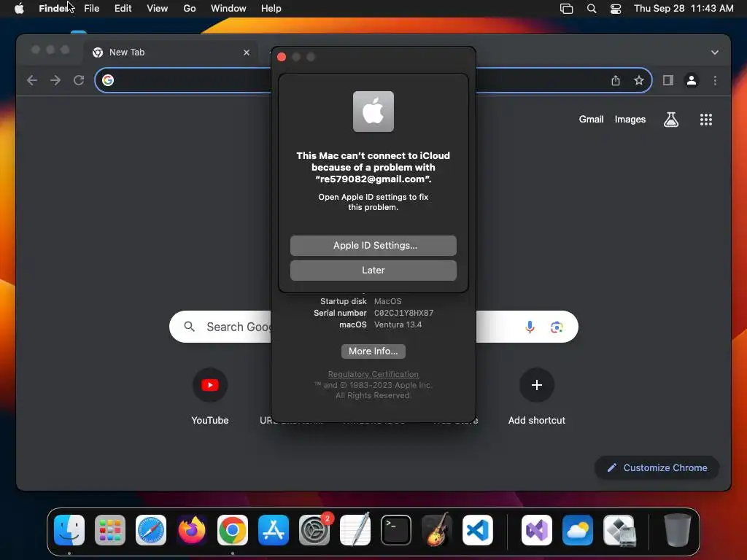Open Launchpad from the Dock
This screenshot has height=560, width=747.
[110, 530]
